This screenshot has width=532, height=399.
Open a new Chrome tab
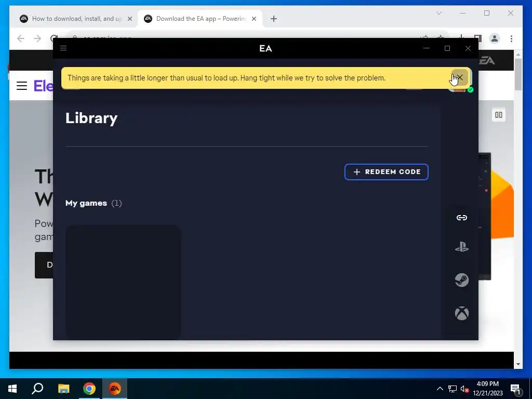(x=273, y=19)
